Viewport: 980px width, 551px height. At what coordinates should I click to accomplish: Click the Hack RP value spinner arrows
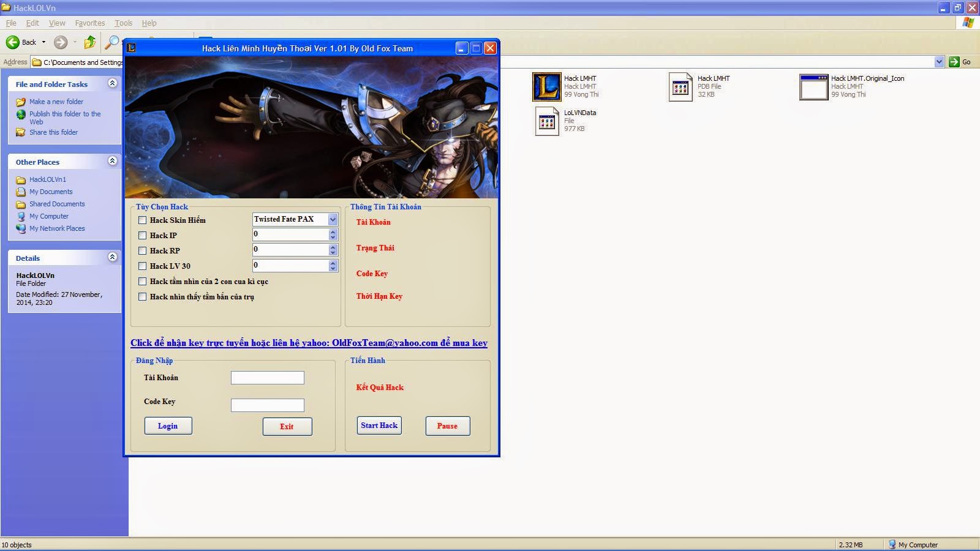pos(333,250)
